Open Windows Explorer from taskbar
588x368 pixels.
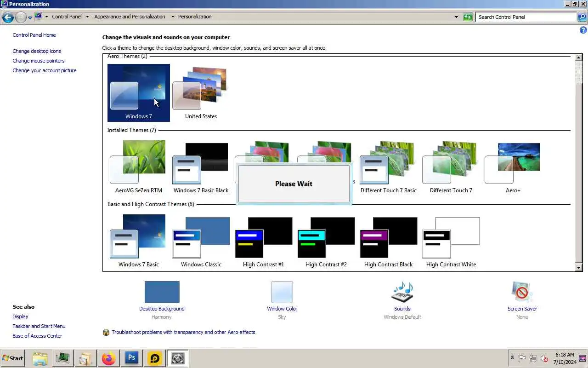(x=40, y=358)
